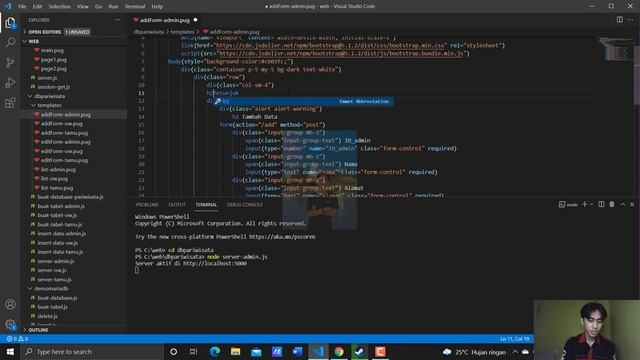Click the Windows search box
Image resolution: width=640 pixels, height=360 pixels.
click(x=92, y=351)
